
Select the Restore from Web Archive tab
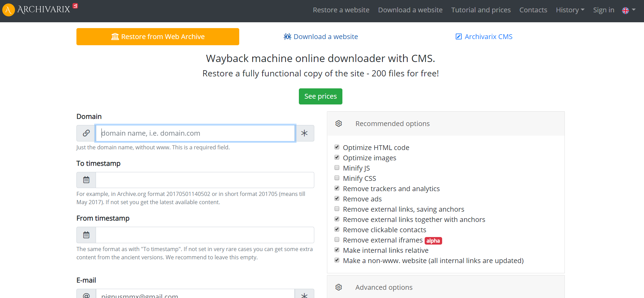coord(158,37)
